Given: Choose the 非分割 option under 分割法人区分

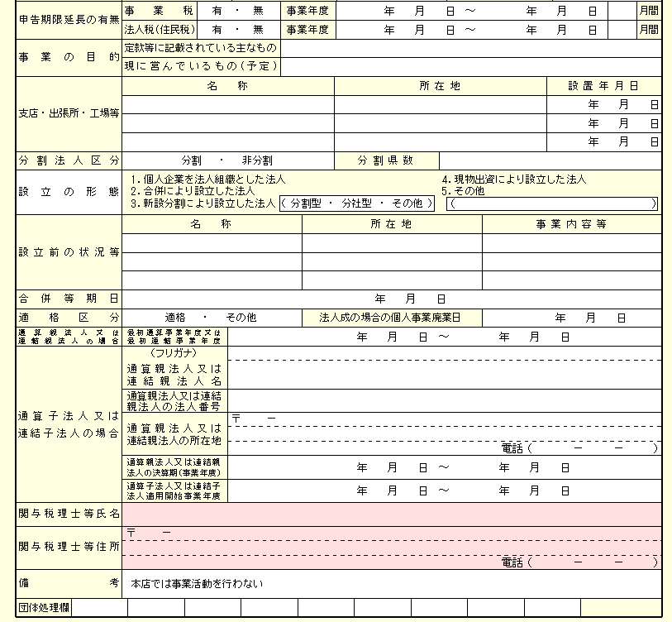Looking at the screenshot, I should coord(257,160).
